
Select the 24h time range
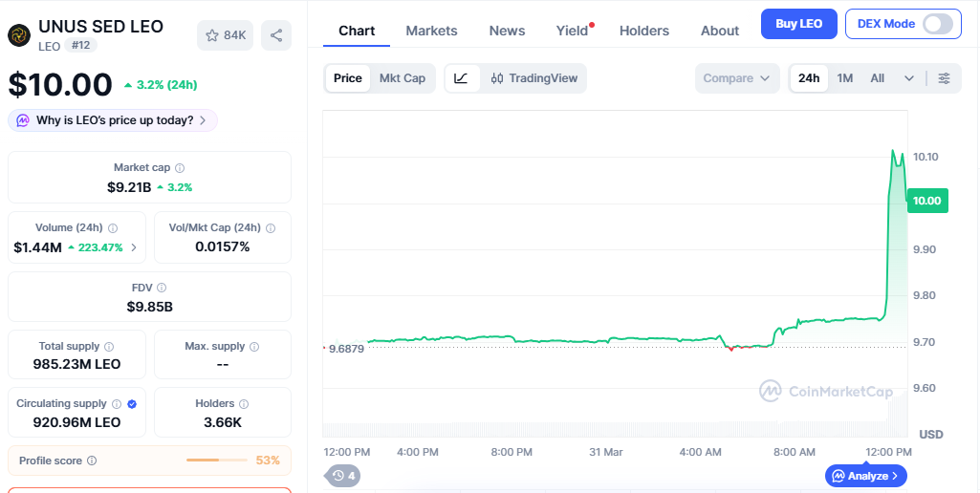(x=809, y=78)
